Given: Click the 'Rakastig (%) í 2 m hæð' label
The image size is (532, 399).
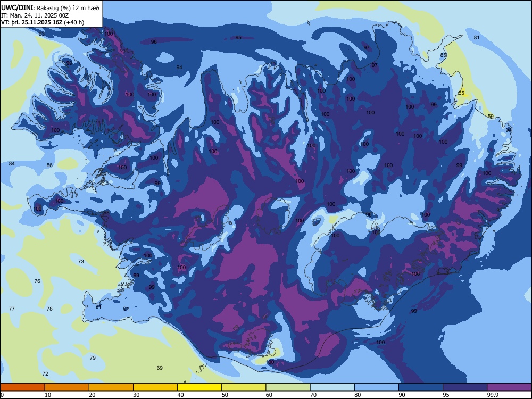Looking at the screenshot, I should (x=68, y=8).
